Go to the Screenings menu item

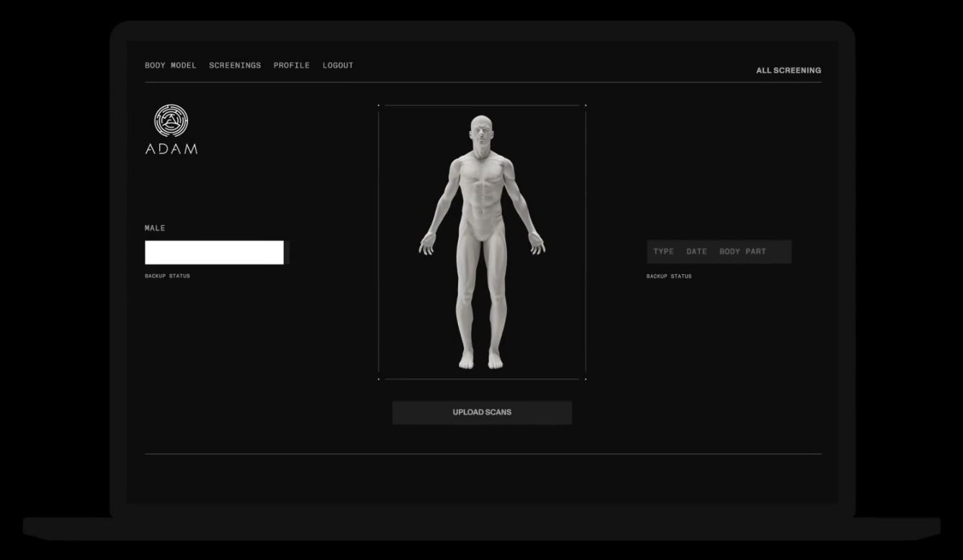click(x=235, y=66)
